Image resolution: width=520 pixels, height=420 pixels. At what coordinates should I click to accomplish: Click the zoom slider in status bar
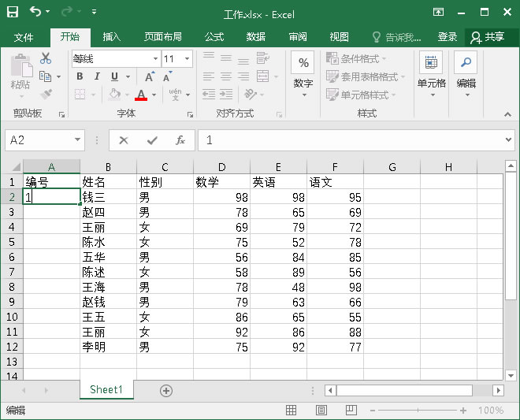coord(418,411)
